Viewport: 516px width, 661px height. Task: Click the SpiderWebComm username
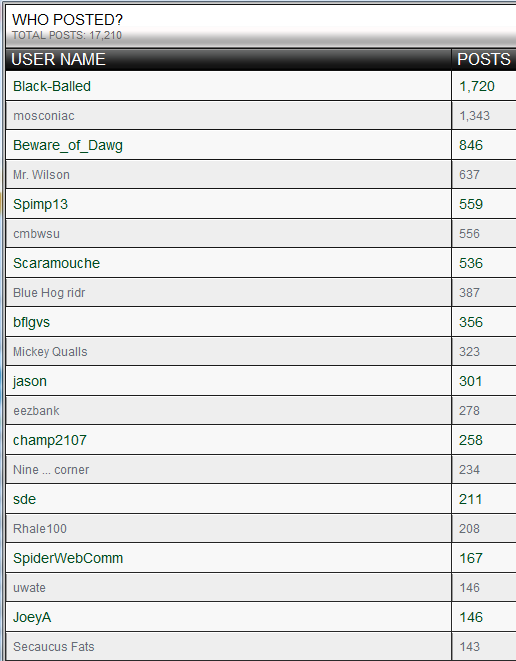tap(68, 558)
